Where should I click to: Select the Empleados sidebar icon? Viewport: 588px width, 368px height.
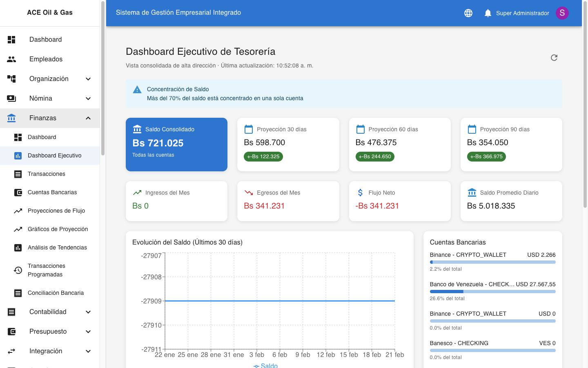11,59
